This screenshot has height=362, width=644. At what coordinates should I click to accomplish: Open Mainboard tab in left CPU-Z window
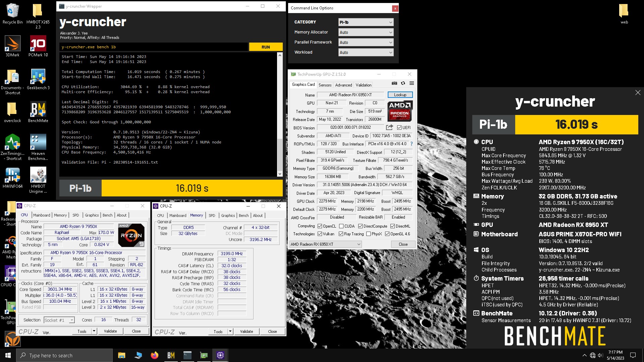(x=42, y=215)
